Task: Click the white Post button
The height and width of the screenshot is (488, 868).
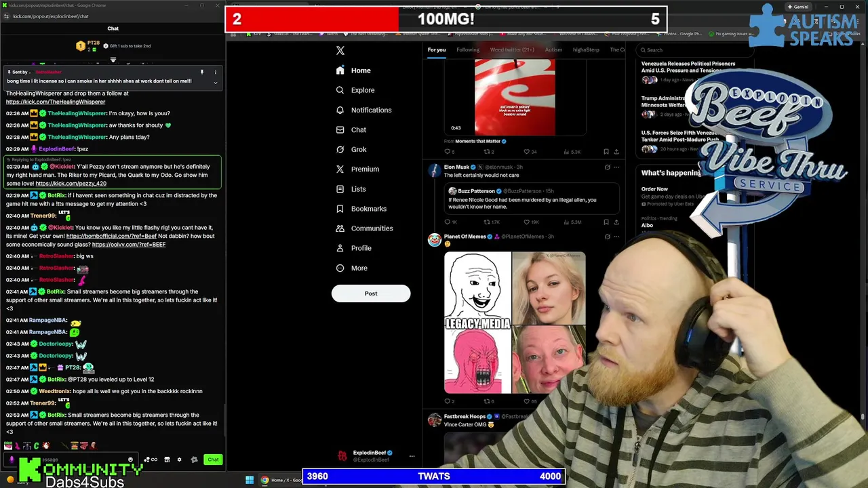Action: pos(371,293)
